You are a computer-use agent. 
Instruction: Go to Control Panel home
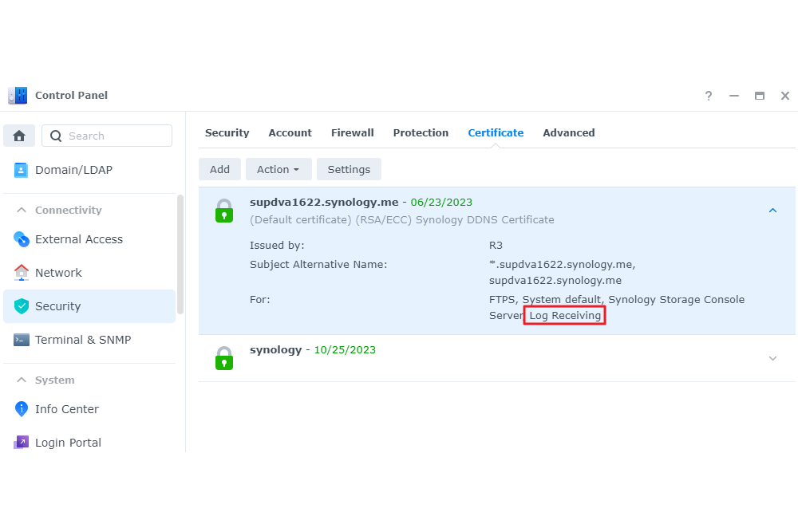pos(19,136)
